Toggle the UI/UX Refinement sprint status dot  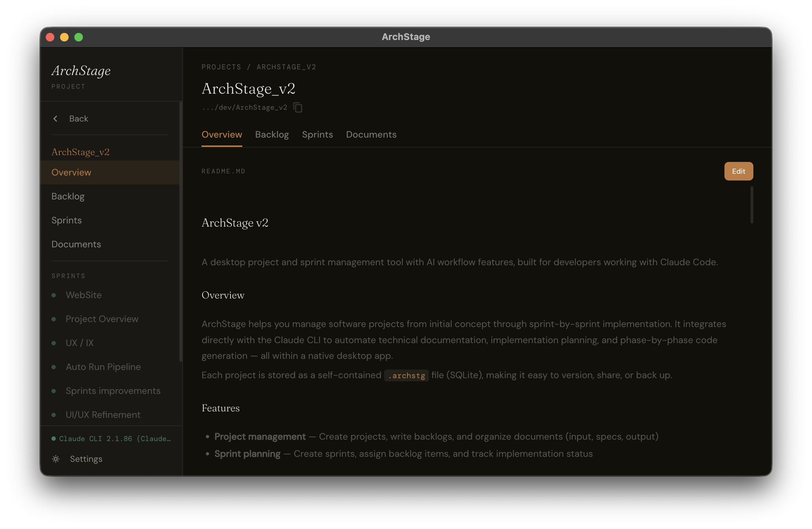tap(54, 415)
